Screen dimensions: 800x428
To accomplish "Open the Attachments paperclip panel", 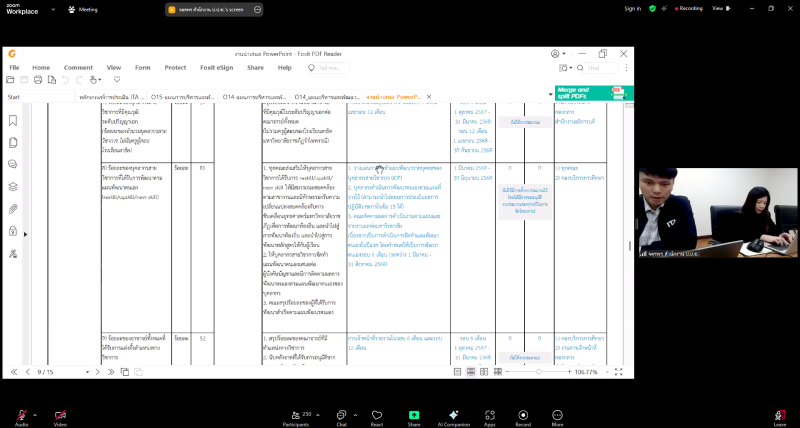I will (x=13, y=208).
